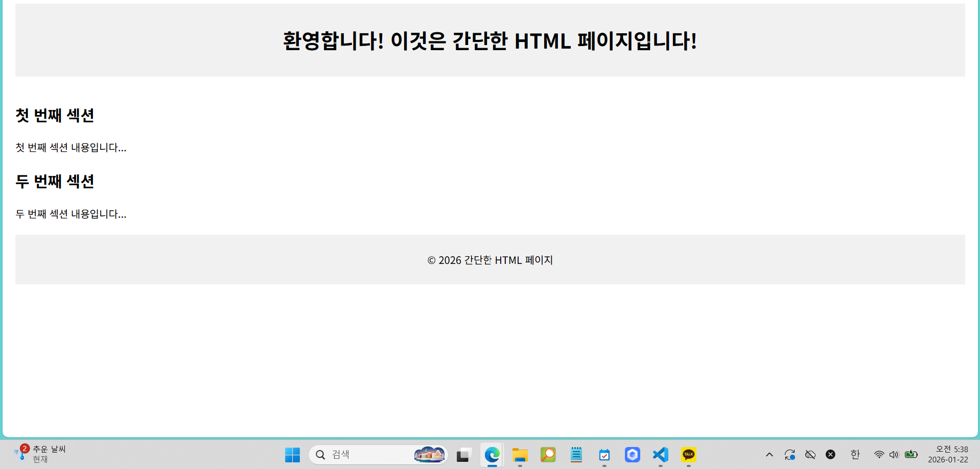980x469 pixels.
Task: Open the weather widget showing 추운 날씨
Action: click(38, 454)
